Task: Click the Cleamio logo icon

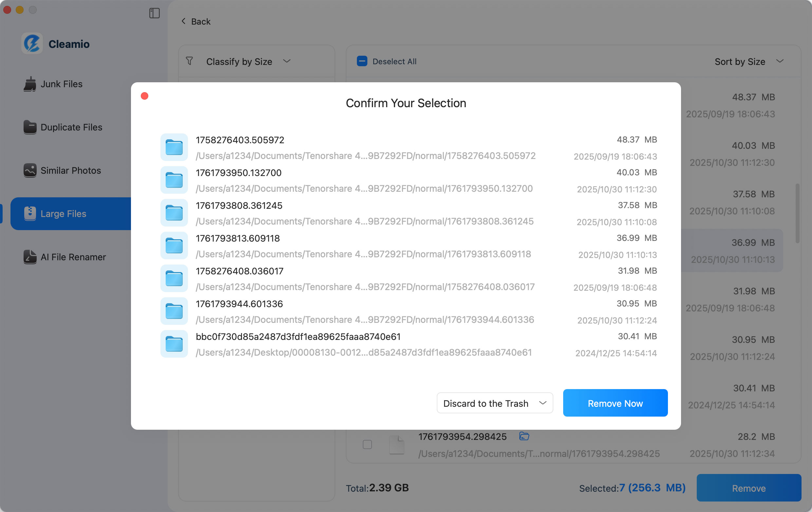Action: click(32, 44)
